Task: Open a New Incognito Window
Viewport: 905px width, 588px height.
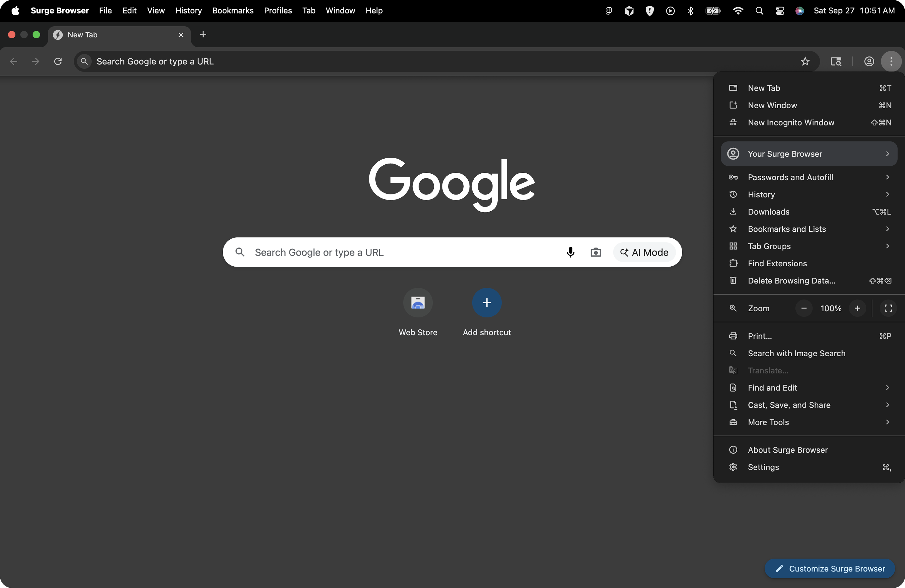Action: pos(809,122)
